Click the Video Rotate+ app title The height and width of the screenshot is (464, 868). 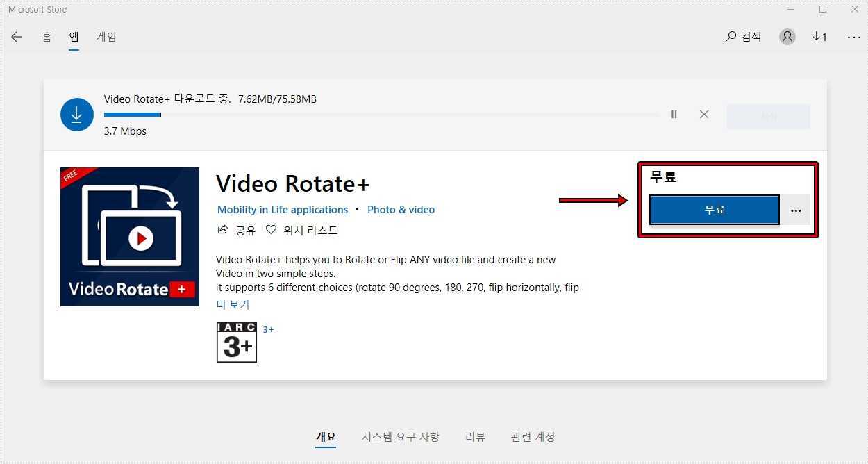pos(292,183)
